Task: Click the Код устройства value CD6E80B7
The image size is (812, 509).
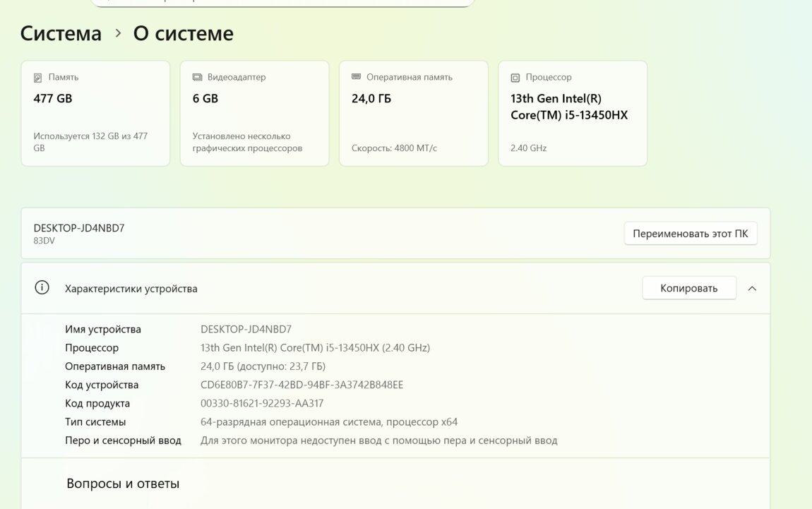Action: click(x=301, y=385)
